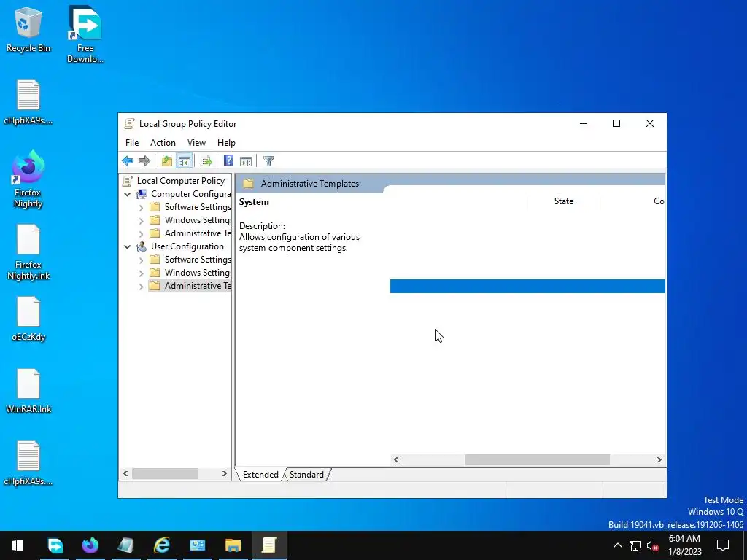
Task: Select Software Settings label under Computer Configuration
Action: coord(197,206)
